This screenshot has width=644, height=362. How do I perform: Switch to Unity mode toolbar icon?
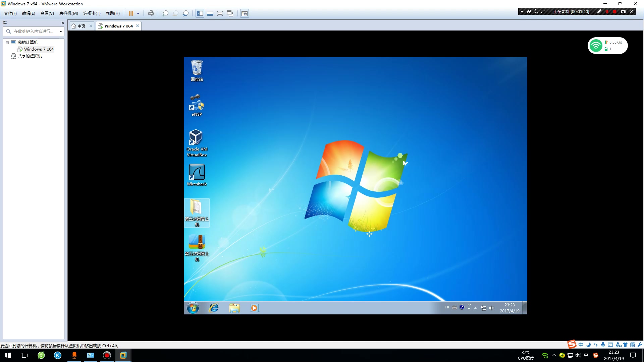pos(230,13)
